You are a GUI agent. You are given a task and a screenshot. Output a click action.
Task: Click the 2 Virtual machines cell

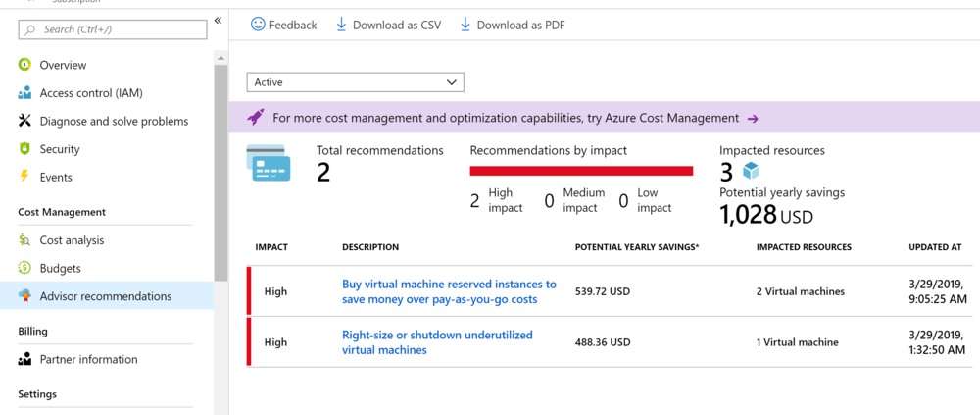click(x=801, y=291)
